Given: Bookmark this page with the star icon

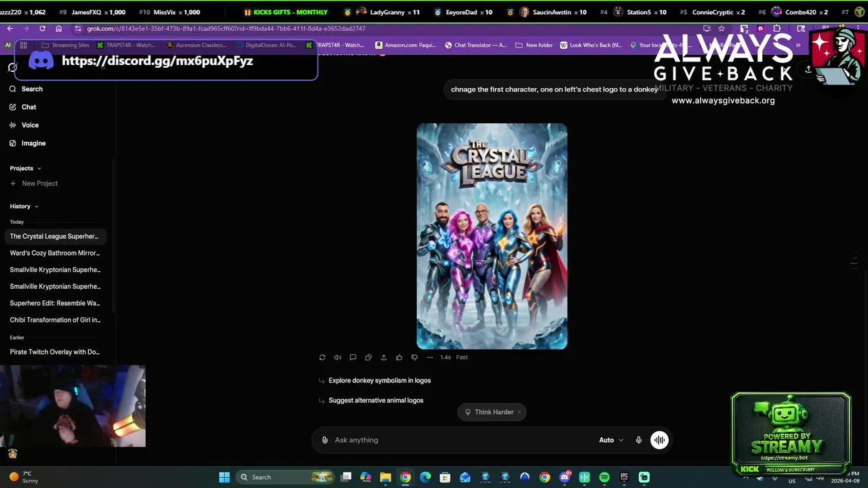Looking at the screenshot, I should (722, 28).
